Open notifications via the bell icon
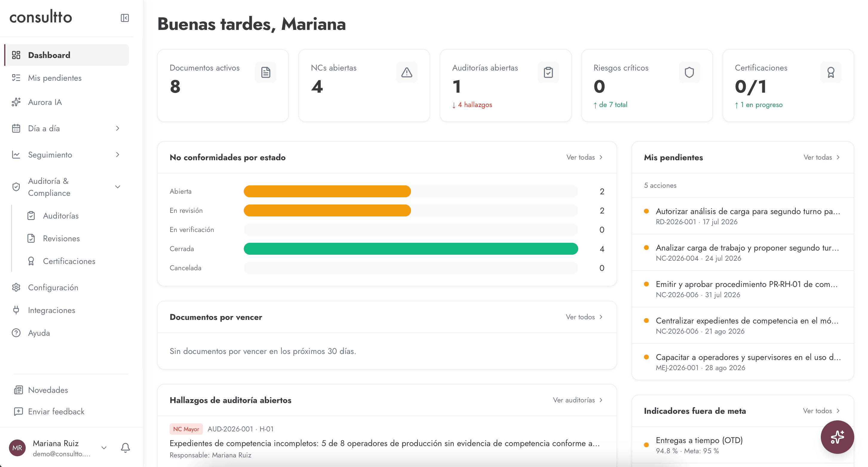 click(125, 448)
